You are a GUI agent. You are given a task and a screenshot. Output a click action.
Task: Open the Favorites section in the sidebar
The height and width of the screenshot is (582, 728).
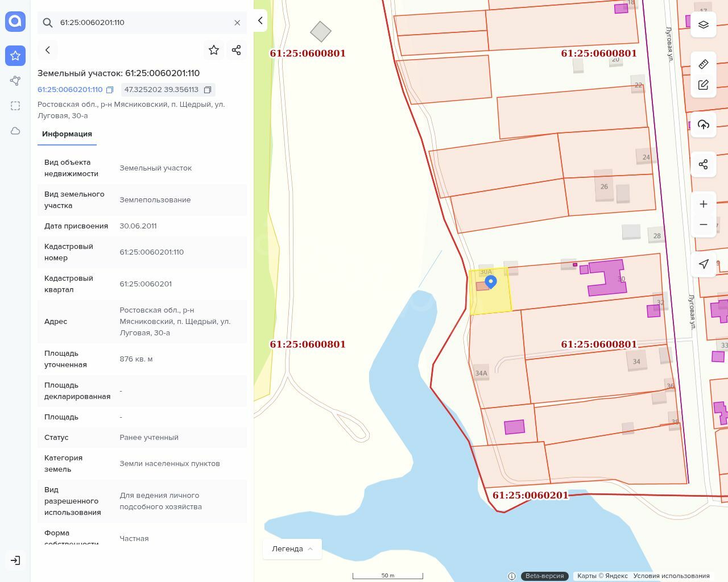15,56
